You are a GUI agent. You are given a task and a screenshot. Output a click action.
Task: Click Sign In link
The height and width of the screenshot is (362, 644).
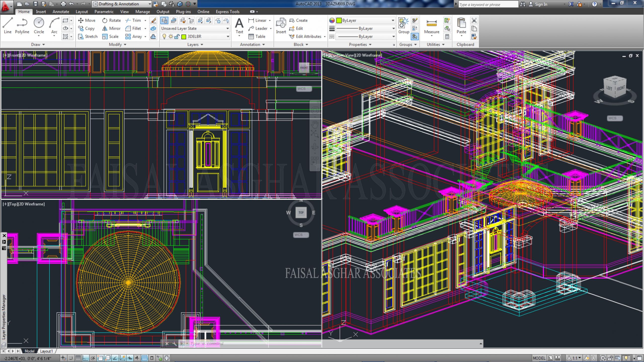541,4
